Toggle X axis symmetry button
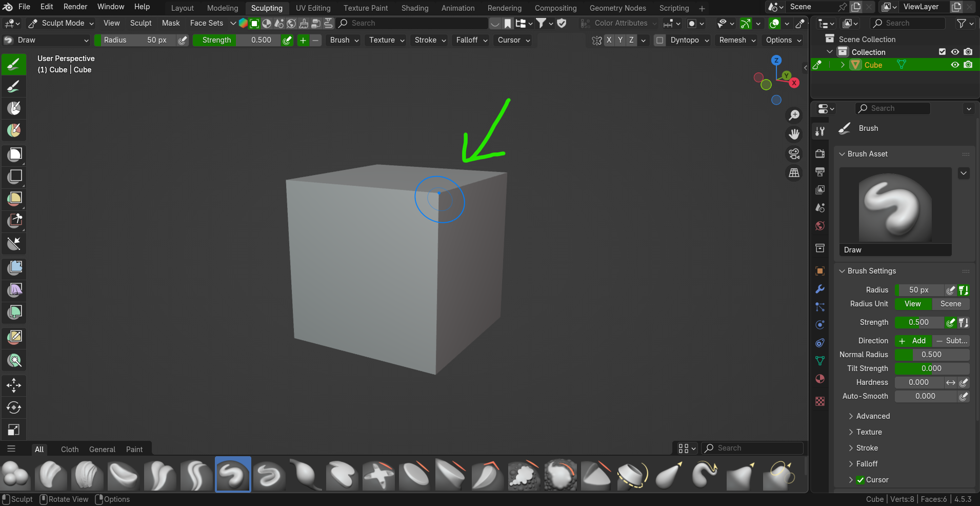The image size is (980, 506). (609, 40)
